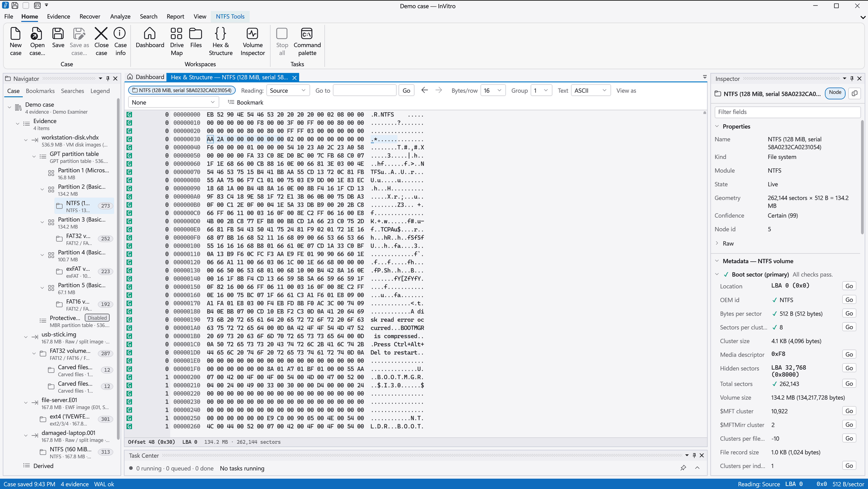
Task: Click the Bookmark button
Action: coord(246,102)
